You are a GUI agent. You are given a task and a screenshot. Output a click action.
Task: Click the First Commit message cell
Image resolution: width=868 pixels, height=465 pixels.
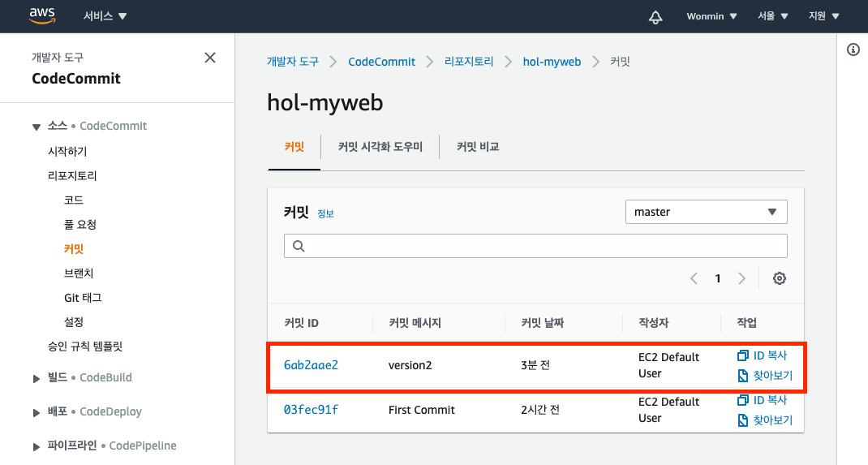[x=422, y=410]
